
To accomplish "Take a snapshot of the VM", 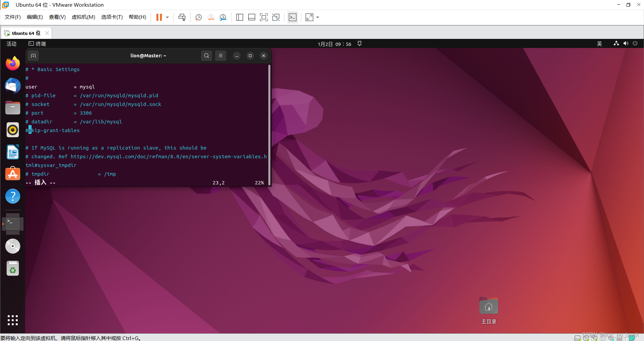I will 198,17.
